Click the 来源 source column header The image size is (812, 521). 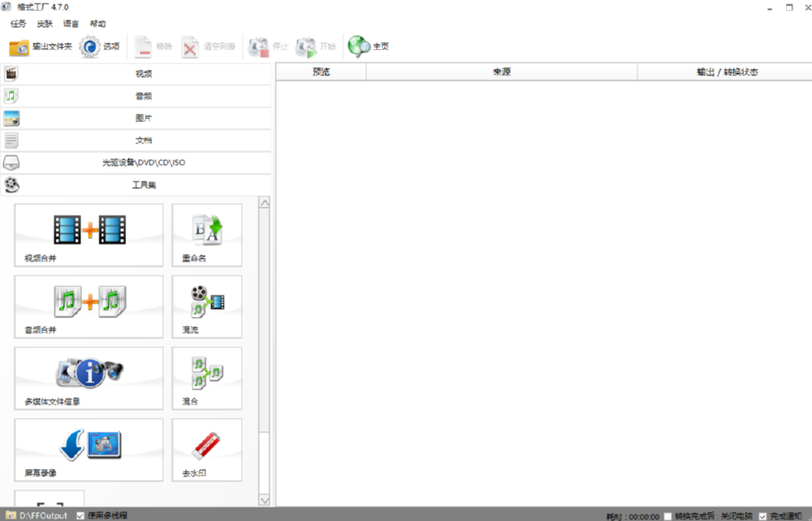pyautogui.click(x=501, y=72)
